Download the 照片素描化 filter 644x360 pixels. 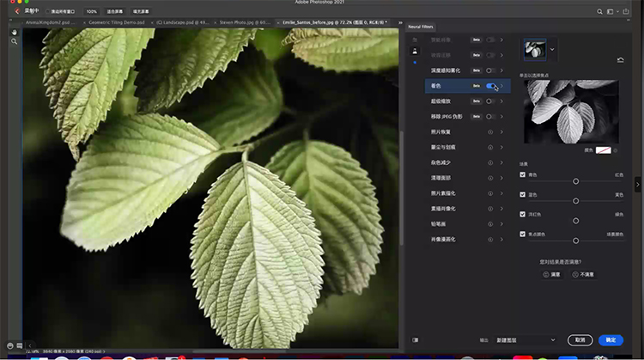coord(490,193)
